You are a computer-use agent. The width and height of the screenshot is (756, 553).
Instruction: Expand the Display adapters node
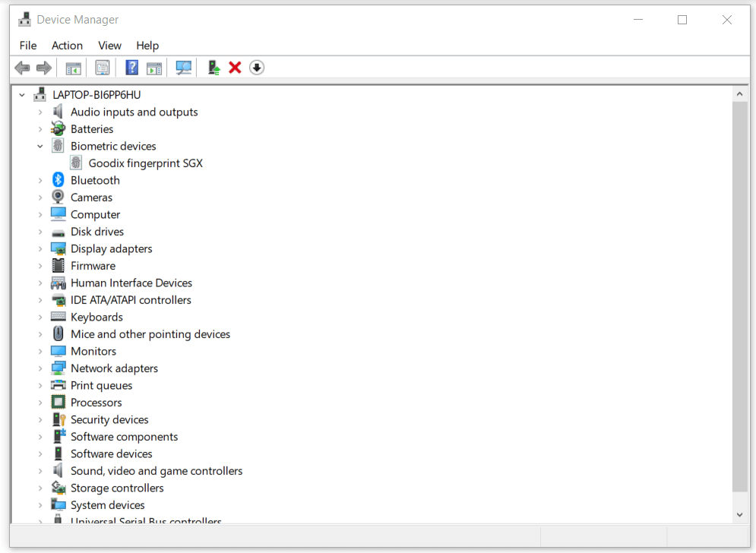coord(40,248)
